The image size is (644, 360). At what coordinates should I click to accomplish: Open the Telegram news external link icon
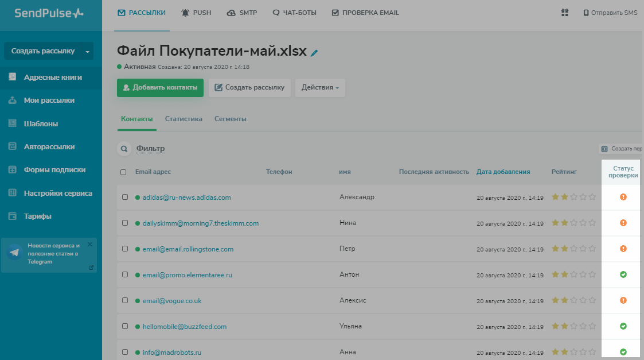click(x=91, y=268)
